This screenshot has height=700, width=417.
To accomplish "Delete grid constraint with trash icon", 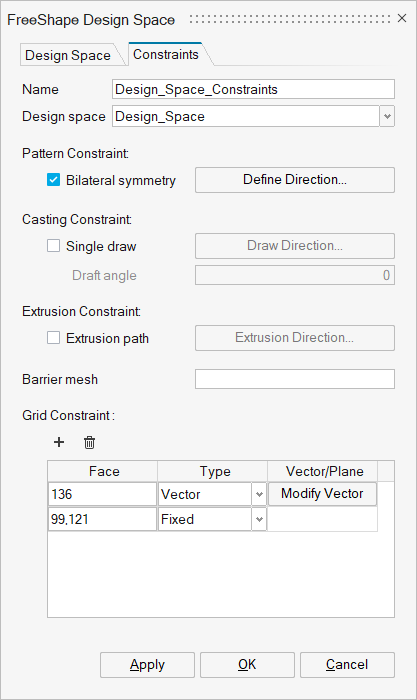I will pyautogui.click(x=89, y=442).
